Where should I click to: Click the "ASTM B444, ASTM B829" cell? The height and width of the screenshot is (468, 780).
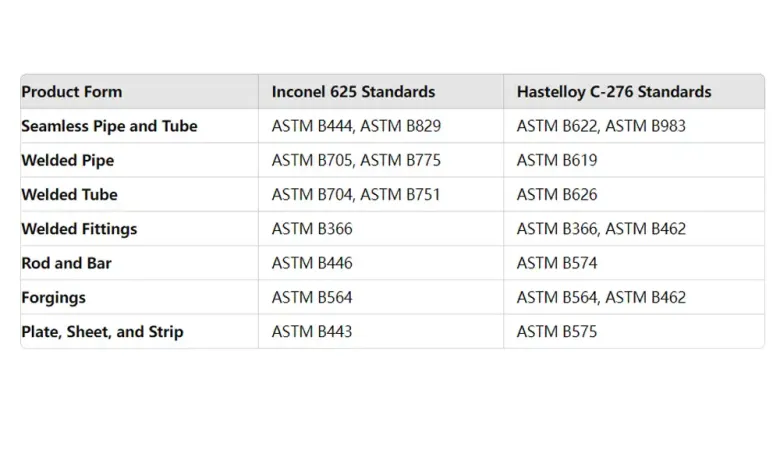point(356,126)
